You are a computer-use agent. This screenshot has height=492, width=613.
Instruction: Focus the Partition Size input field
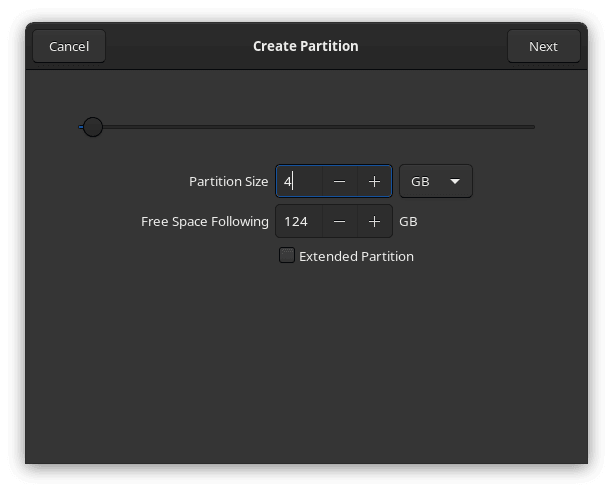(299, 181)
